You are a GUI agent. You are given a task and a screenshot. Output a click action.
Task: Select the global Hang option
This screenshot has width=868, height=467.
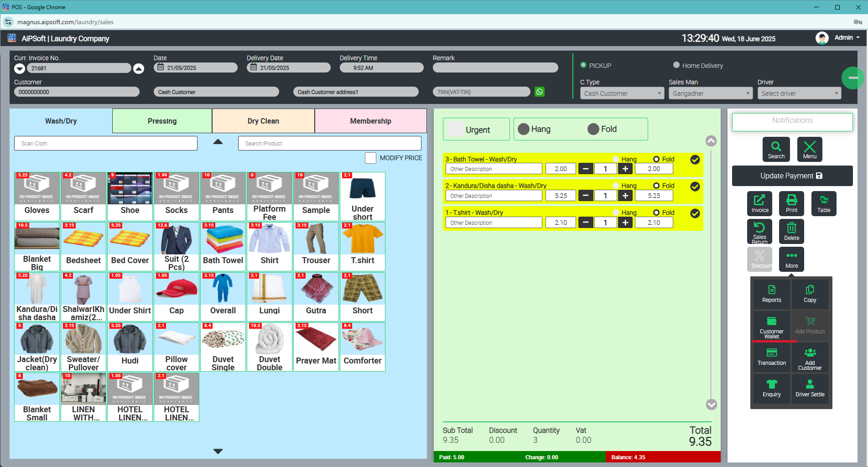(x=524, y=129)
